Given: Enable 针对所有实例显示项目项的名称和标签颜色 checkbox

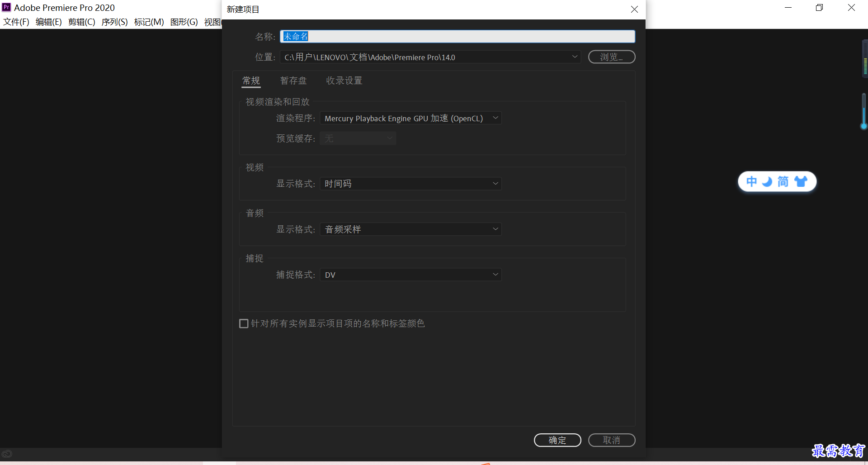Looking at the screenshot, I should 244,323.
